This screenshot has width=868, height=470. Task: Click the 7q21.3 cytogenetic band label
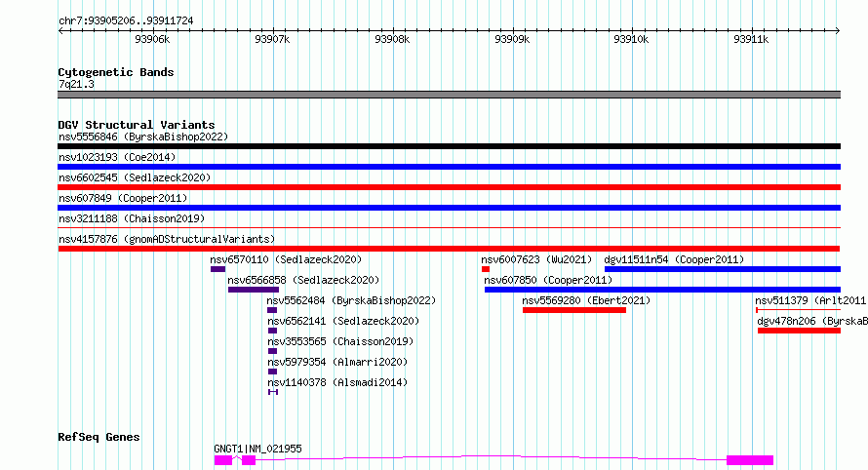76,84
